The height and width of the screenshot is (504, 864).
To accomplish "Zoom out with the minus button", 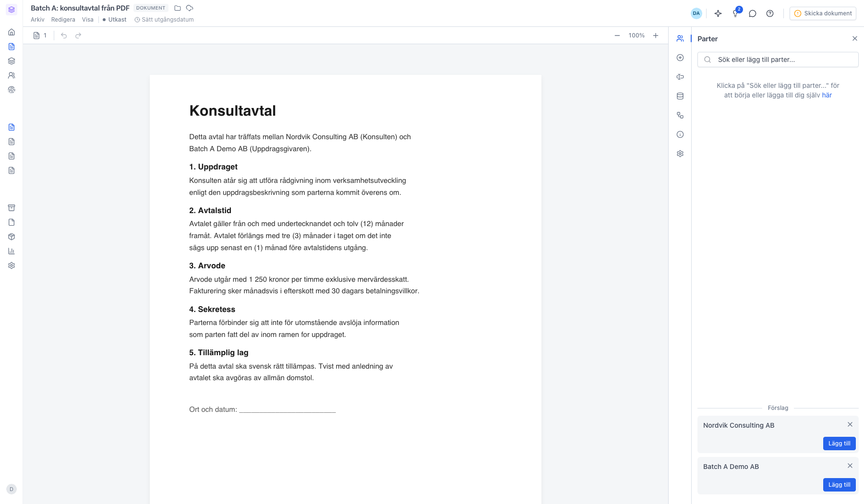I will pyautogui.click(x=617, y=36).
